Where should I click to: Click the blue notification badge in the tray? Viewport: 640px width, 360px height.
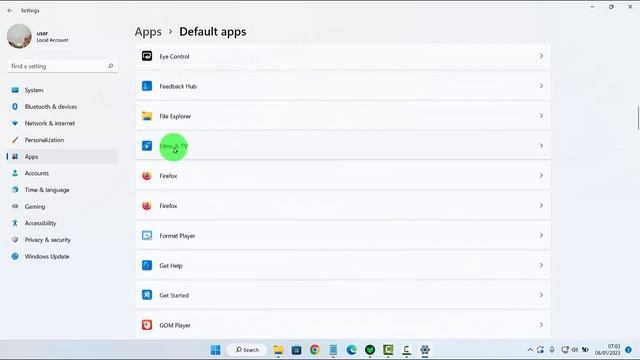[629, 350]
